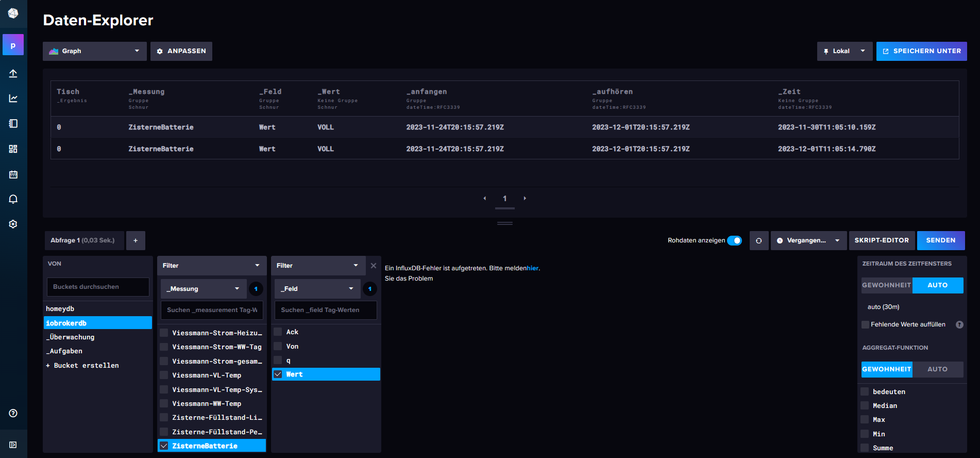Open Help question mark icon in sidebar

coord(13,413)
